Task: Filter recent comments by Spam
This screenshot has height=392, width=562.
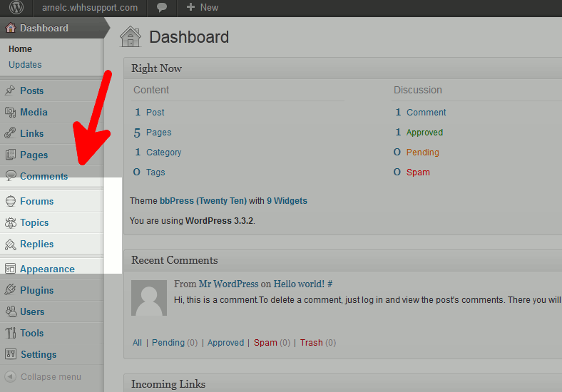Action: point(265,343)
